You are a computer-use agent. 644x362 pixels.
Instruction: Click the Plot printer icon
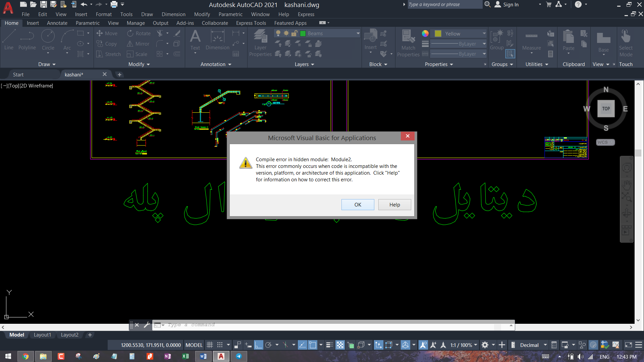click(x=114, y=4)
